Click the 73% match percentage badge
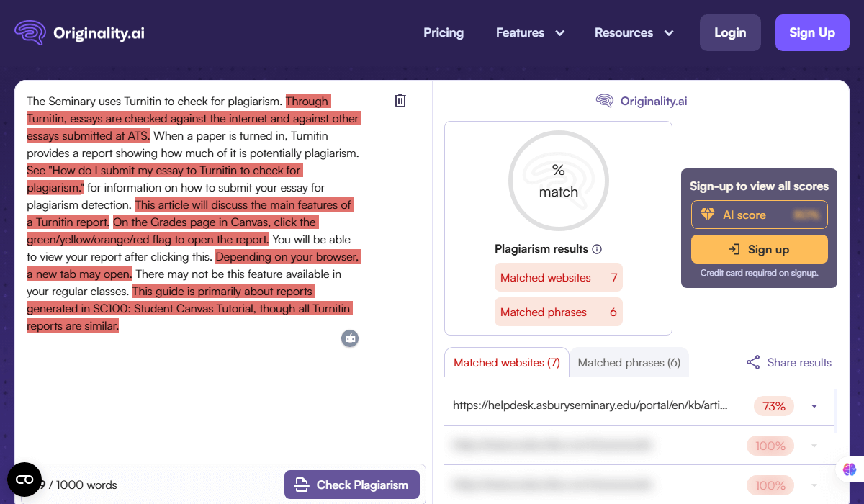This screenshot has height=504, width=864. (x=774, y=406)
